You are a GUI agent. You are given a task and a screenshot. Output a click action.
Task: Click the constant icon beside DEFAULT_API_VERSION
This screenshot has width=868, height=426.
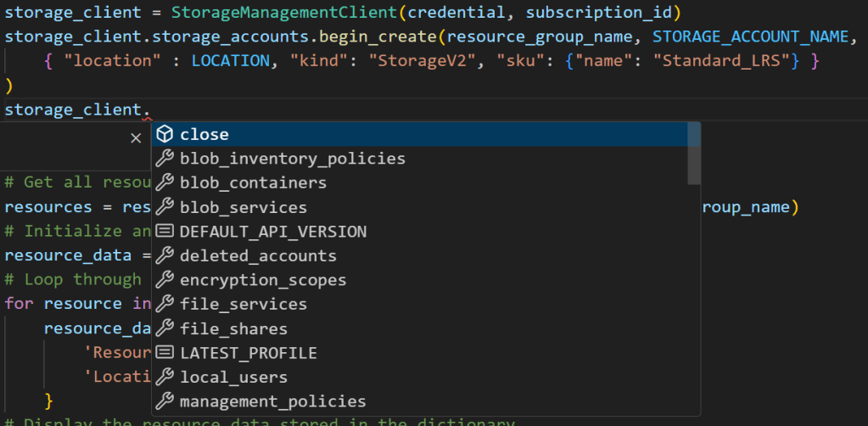pyautogui.click(x=165, y=232)
